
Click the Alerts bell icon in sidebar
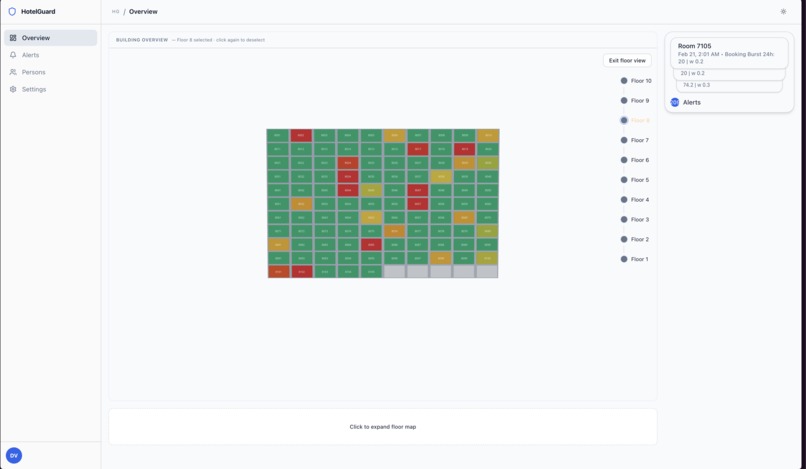(x=13, y=55)
